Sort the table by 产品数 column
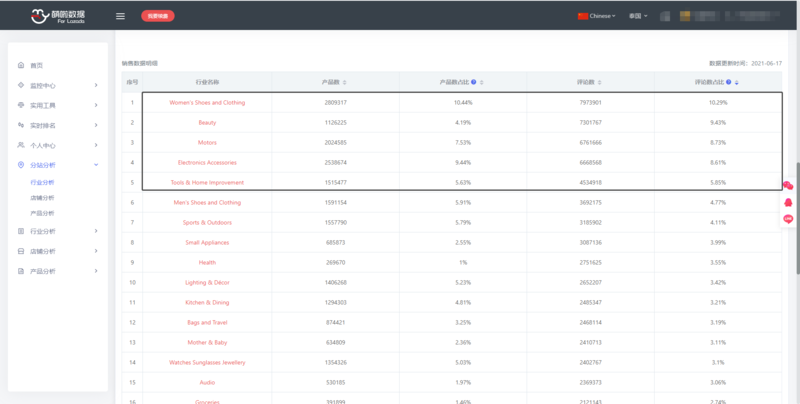This screenshot has width=800, height=404. coord(344,82)
